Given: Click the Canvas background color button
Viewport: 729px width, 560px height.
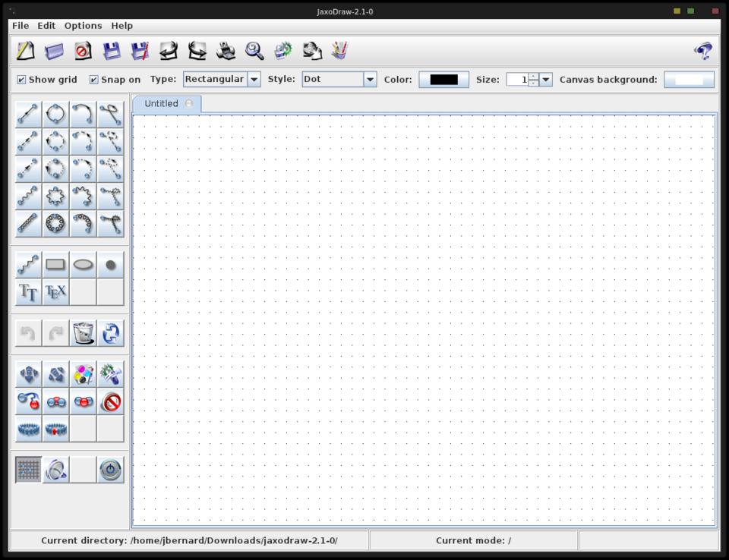Looking at the screenshot, I should [x=689, y=80].
